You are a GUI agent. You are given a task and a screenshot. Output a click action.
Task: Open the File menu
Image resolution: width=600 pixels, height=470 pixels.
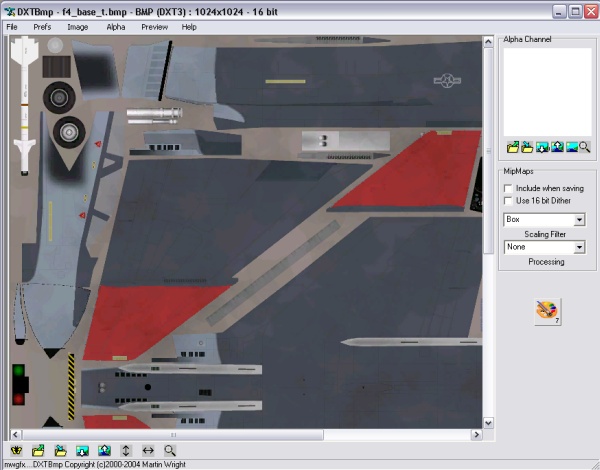click(x=12, y=27)
